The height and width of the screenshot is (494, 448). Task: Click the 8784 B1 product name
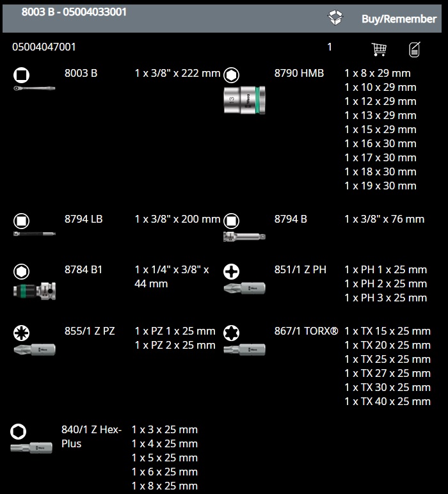pos(83,269)
